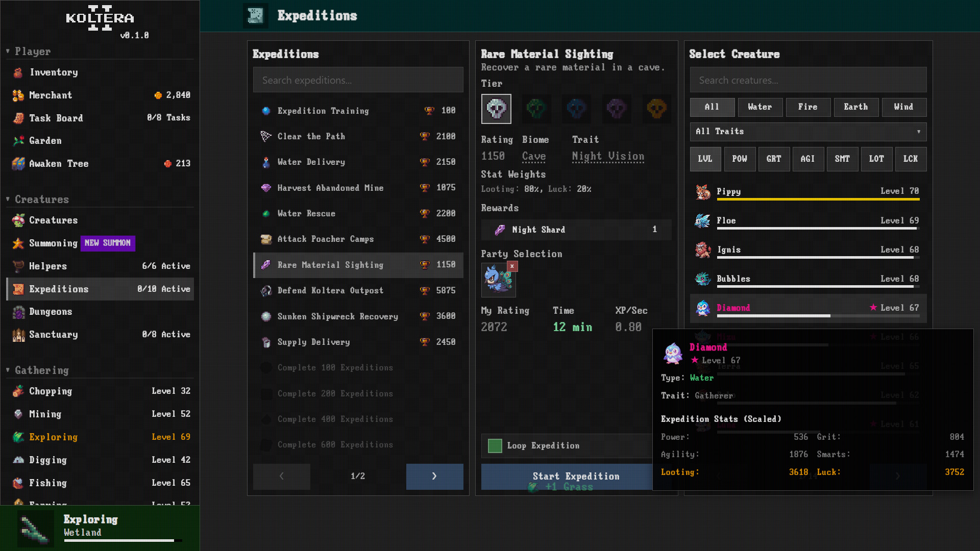Go to the previous expeditions page

point(281,477)
